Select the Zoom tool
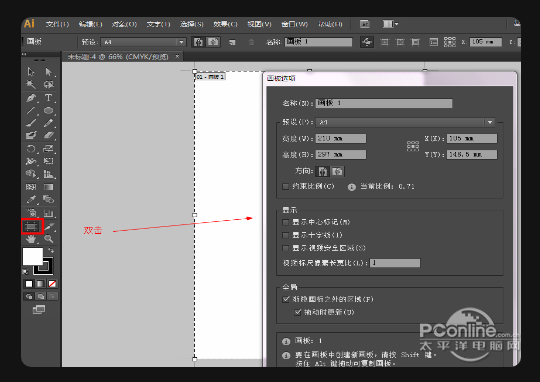 tap(48, 239)
